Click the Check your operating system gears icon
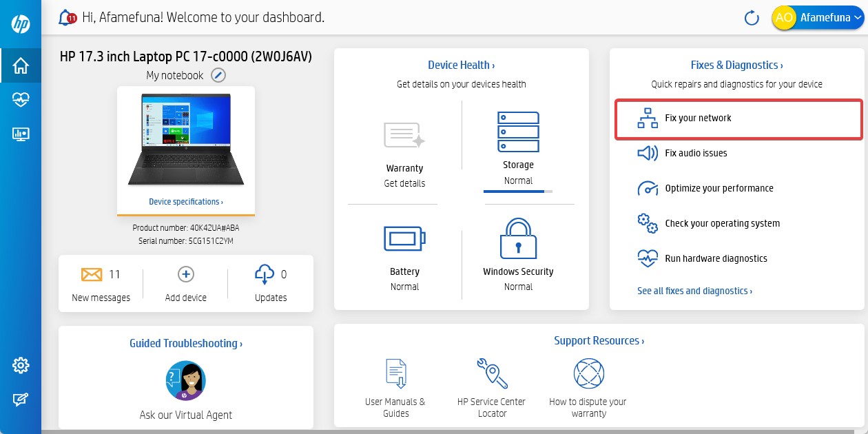The width and height of the screenshot is (868, 434). click(648, 223)
